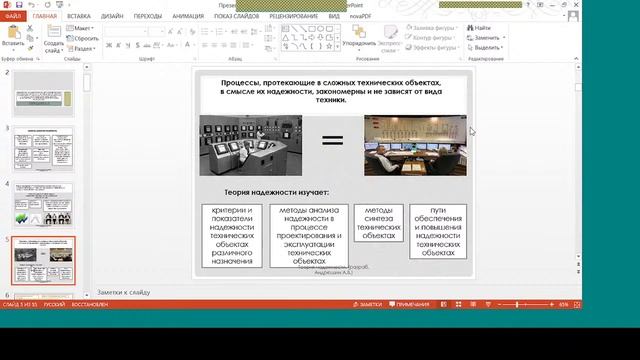
Task: Switch to ДИЗАЙН tab
Action: pyautogui.click(x=112, y=16)
